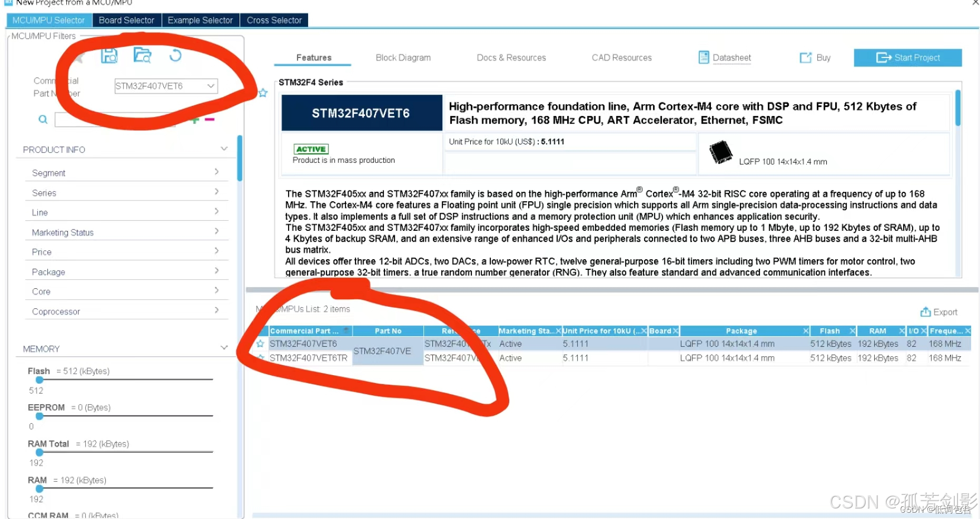
Task: Switch to Cross Selector tab
Action: coord(274,20)
